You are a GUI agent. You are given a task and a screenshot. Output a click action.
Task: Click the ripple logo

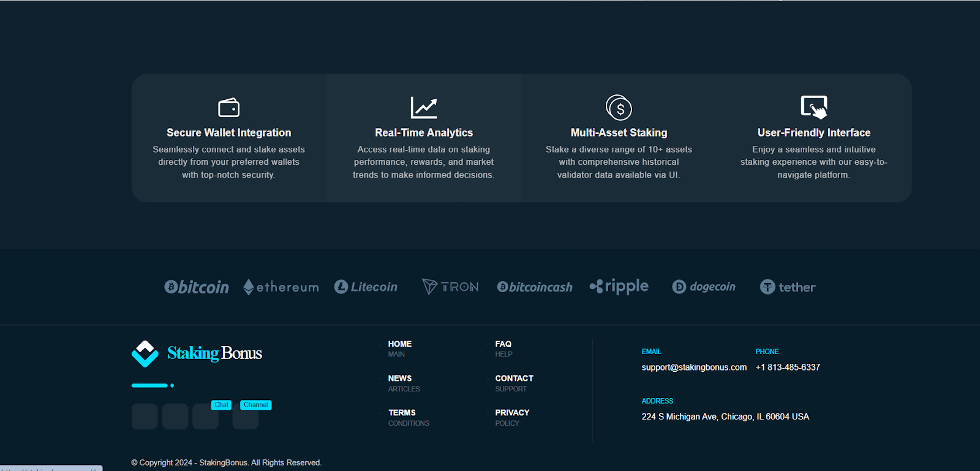coord(619,287)
